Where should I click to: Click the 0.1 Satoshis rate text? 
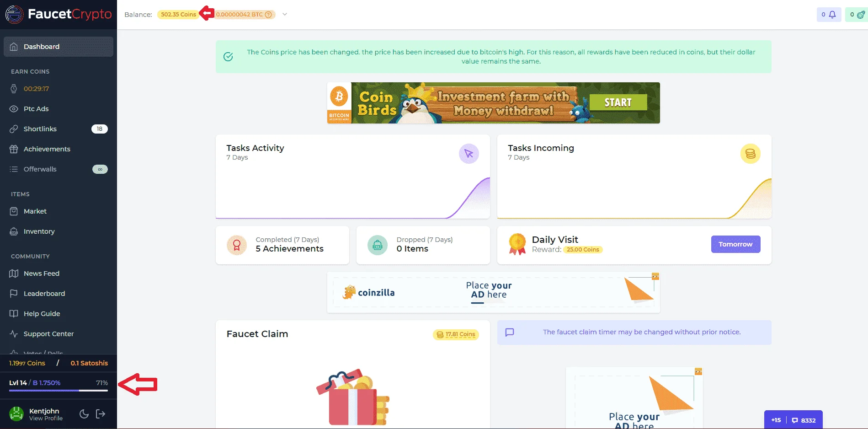pyautogui.click(x=89, y=363)
